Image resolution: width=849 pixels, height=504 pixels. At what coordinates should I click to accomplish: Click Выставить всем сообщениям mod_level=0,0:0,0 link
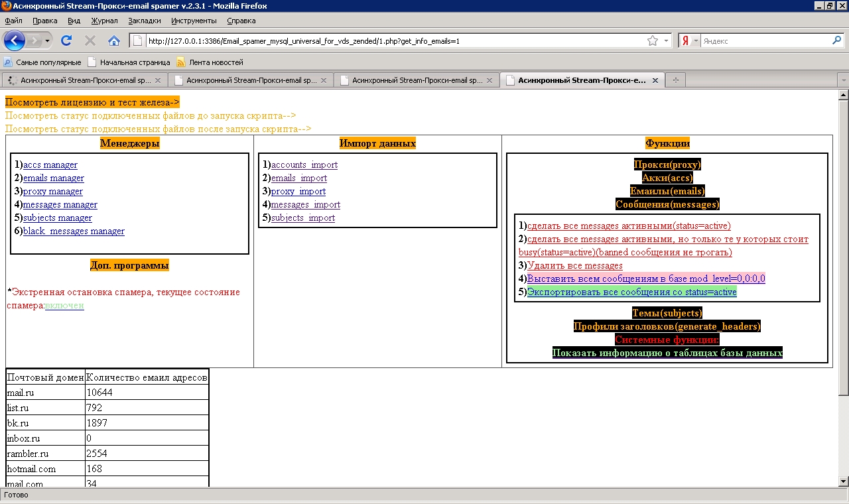[647, 279]
